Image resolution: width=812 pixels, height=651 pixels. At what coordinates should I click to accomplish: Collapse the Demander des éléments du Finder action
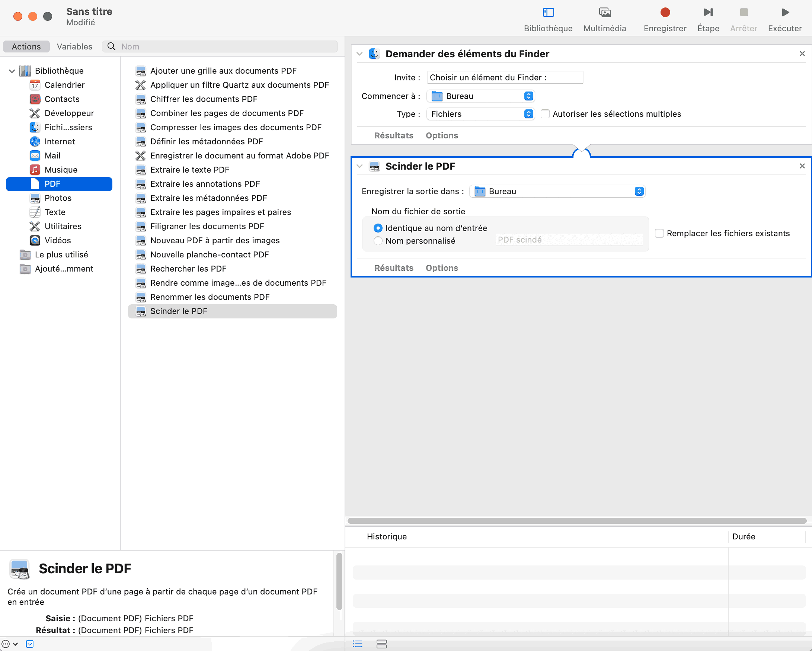coord(360,54)
